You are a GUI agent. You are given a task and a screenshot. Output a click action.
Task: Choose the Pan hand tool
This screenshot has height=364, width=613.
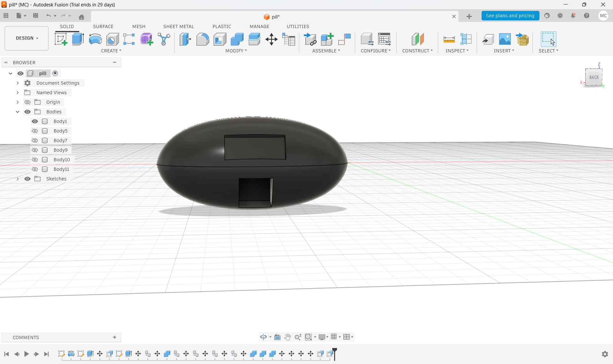coord(287,337)
